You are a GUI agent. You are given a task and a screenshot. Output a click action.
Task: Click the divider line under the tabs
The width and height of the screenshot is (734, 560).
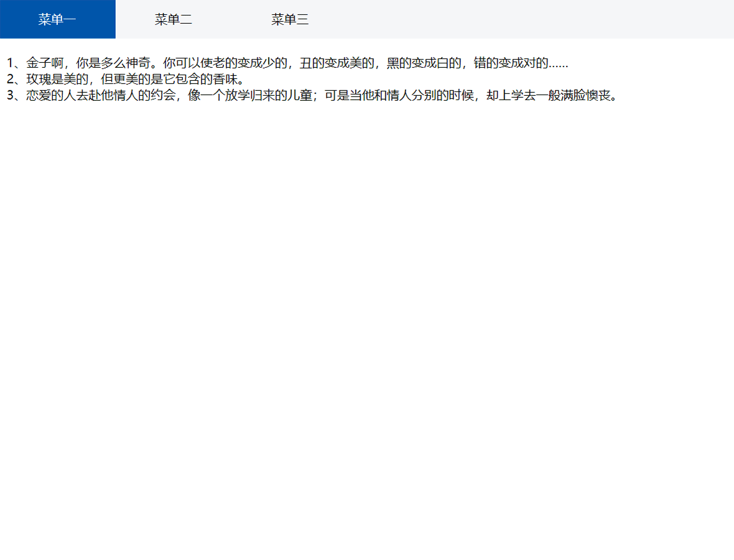(x=367, y=39)
